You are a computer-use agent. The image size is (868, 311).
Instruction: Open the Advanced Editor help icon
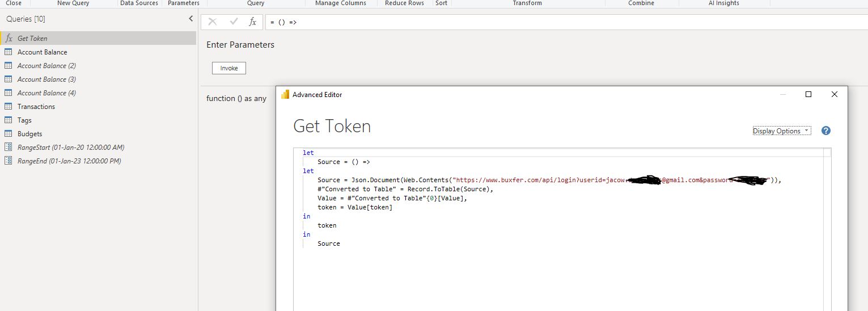click(x=826, y=131)
